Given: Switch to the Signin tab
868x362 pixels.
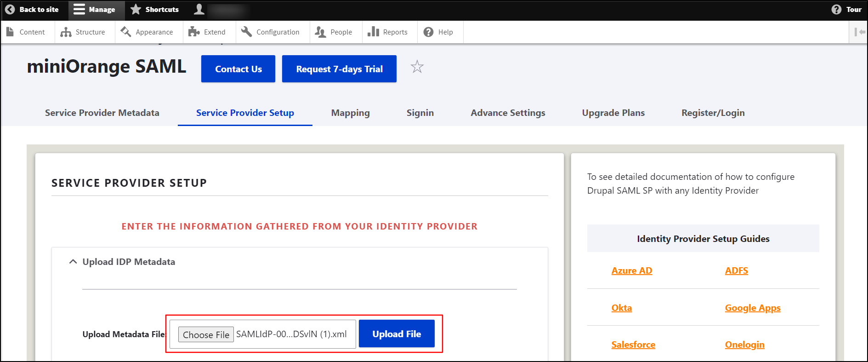Looking at the screenshot, I should (420, 113).
